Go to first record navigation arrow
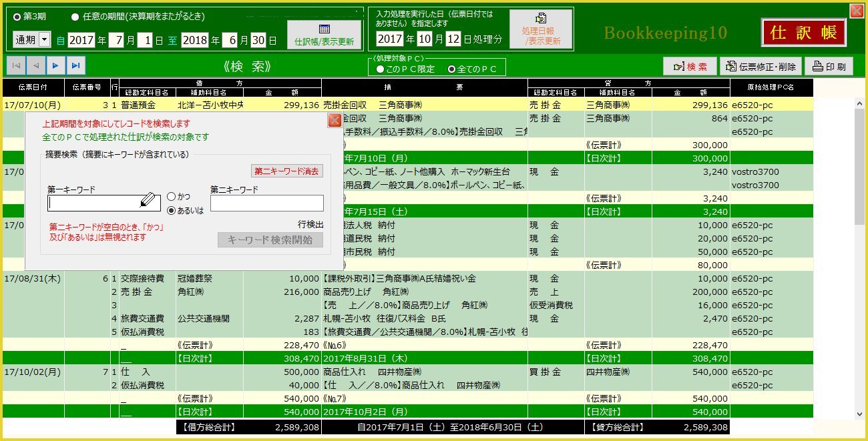The height and width of the screenshot is (441, 868). tap(16, 66)
